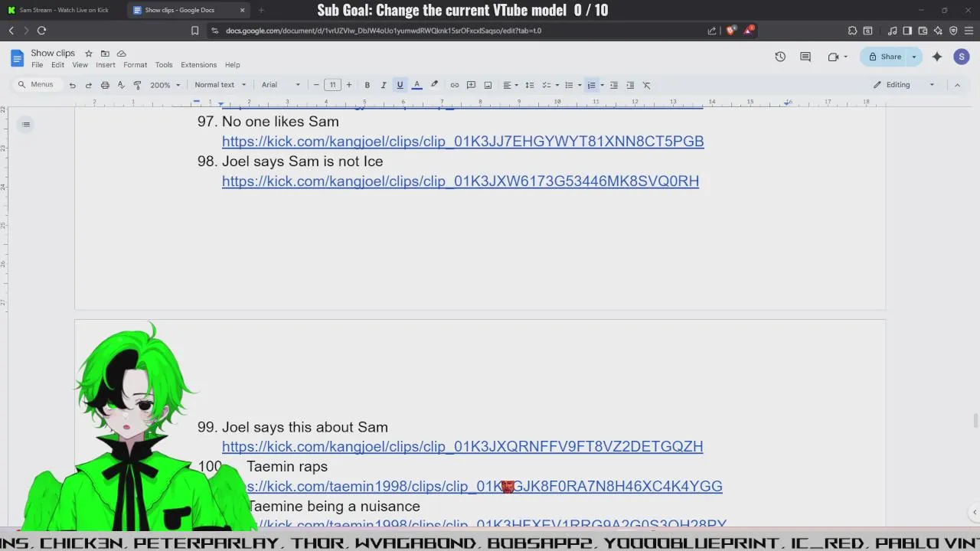Increase indent with the toolbar icon
This screenshot has width=980, height=551.
coord(630,85)
